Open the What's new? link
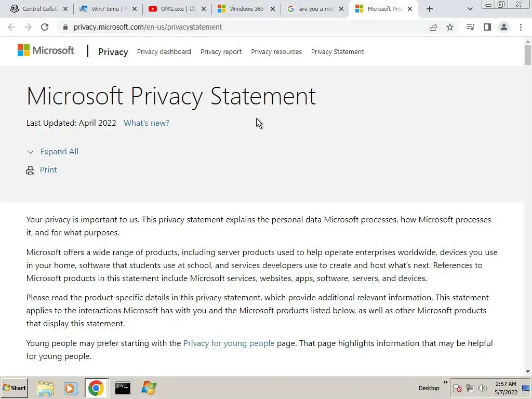This screenshot has width=532, height=399. (147, 123)
